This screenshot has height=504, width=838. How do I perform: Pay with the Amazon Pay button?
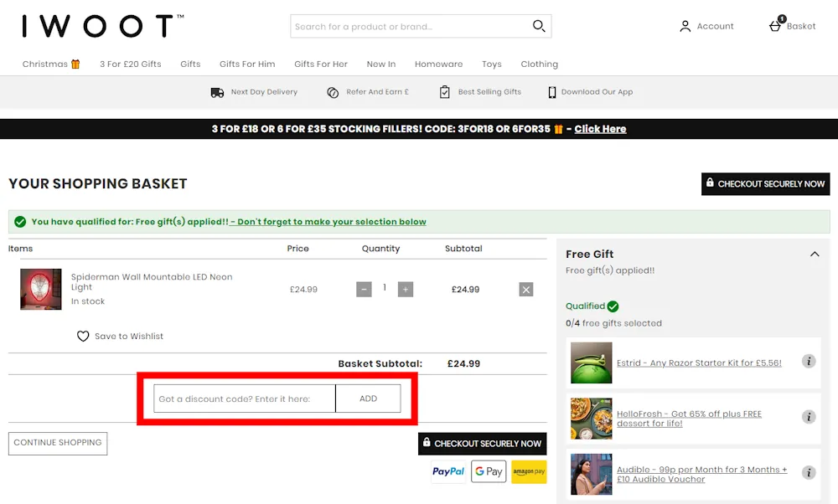coord(529,471)
